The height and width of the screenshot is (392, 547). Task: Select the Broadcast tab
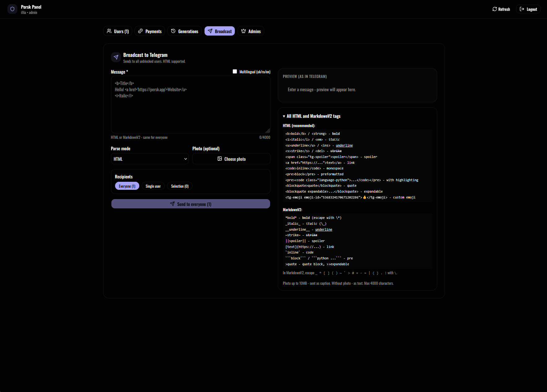pyautogui.click(x=220, y=31)
